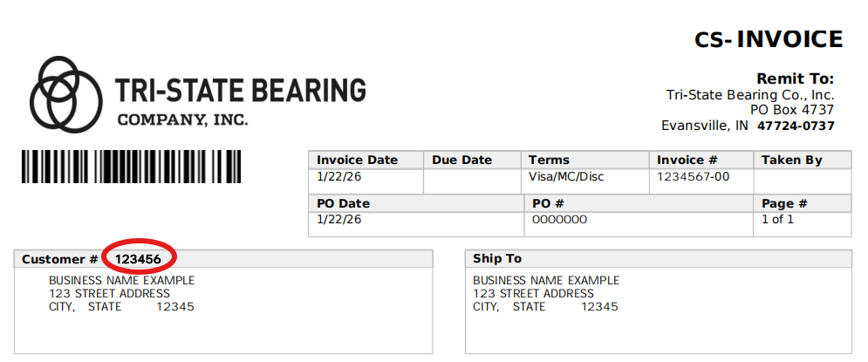Click the red-circled customer number 123456
The height and width of the screenshot is (362, 868).
click(x=139, y=259)
